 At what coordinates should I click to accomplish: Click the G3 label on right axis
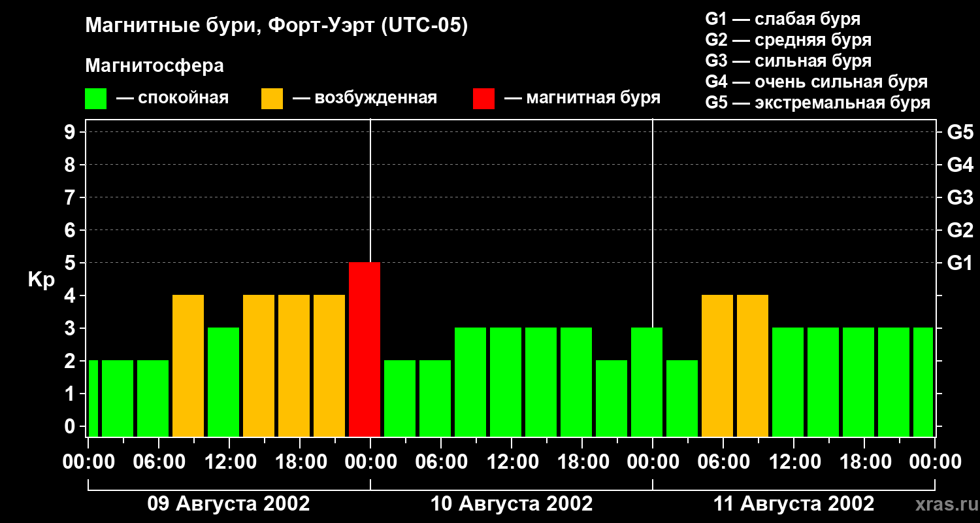click(x=960, y=197)
